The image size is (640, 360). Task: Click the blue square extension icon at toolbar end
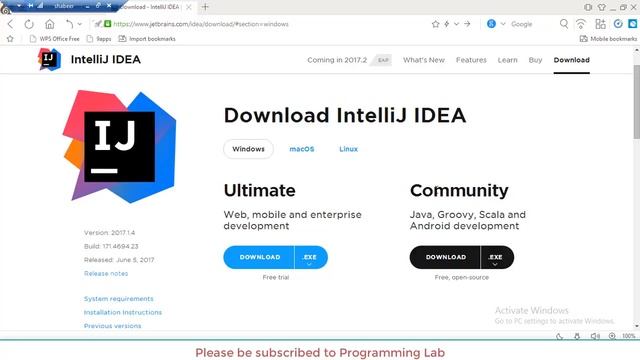633,24
